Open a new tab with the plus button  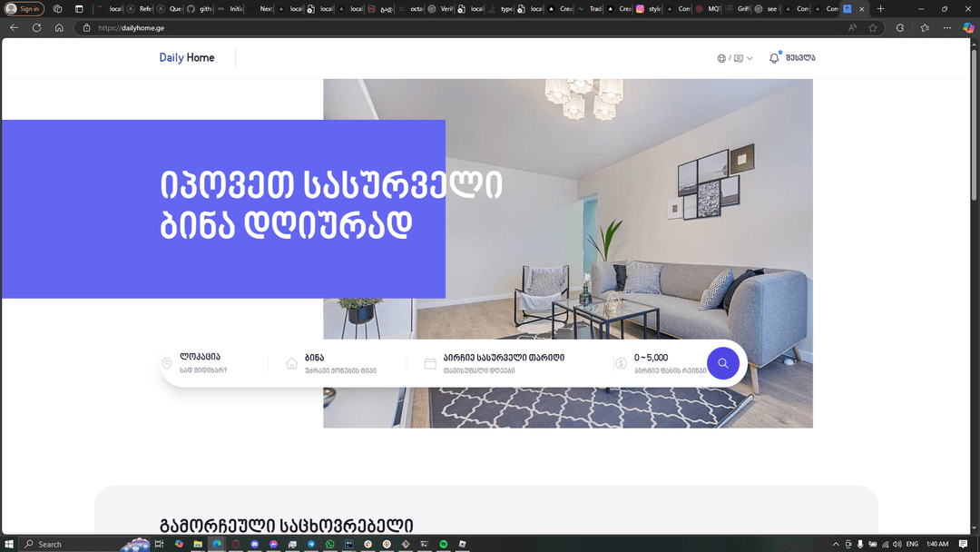(x=880, y=8)
